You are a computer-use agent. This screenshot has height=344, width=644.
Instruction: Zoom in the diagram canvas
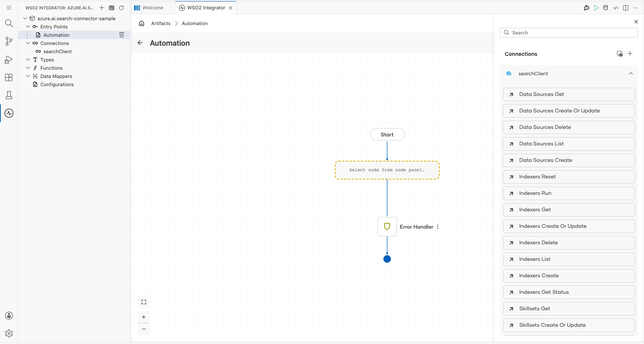click(144, 317)
